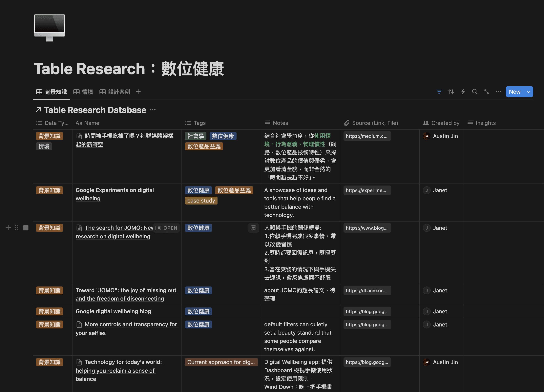Click the monitor page icon

tap(49, 28)
